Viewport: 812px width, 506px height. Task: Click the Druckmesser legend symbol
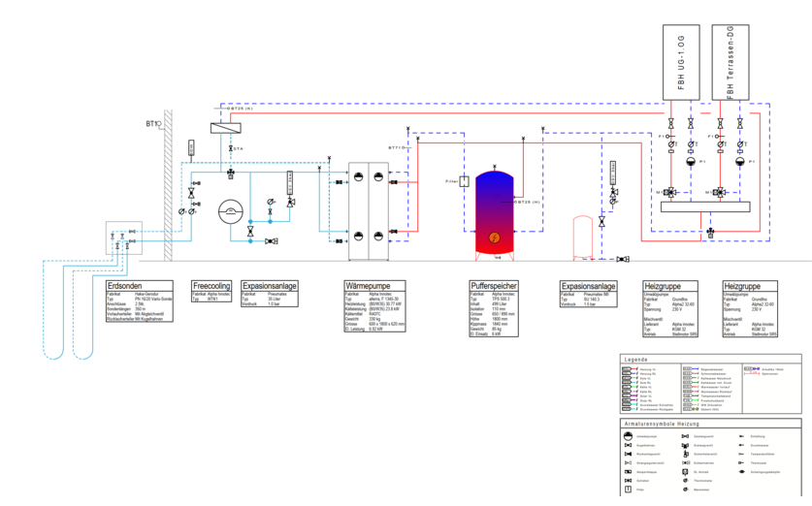(741, 445)
